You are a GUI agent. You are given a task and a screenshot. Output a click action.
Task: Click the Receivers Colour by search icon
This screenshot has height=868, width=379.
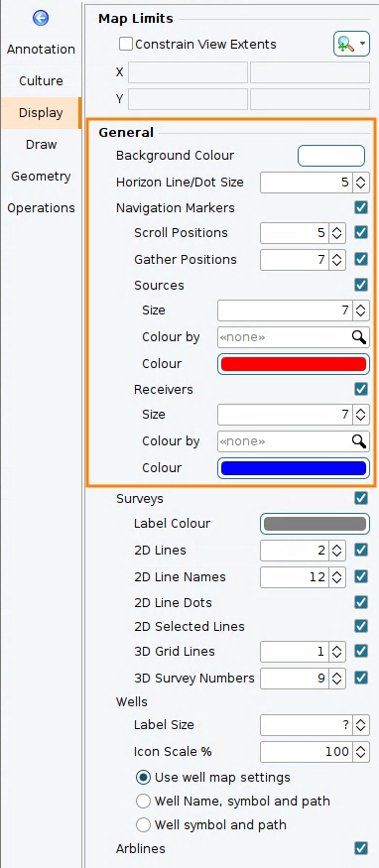tap(359, 440)
